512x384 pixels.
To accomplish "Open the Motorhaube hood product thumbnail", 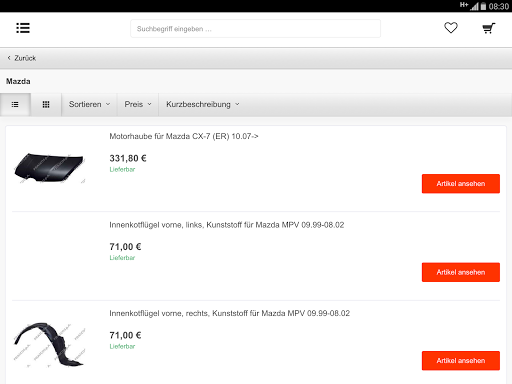I will tap(49, 168).
